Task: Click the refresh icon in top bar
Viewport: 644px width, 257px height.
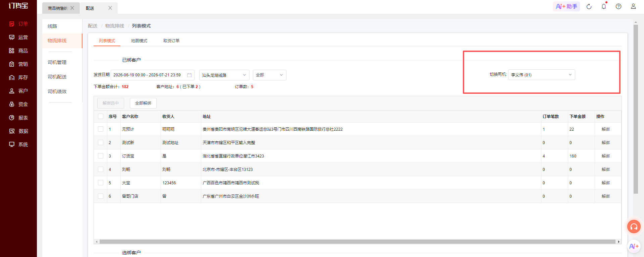Action: tap(589, 6)
